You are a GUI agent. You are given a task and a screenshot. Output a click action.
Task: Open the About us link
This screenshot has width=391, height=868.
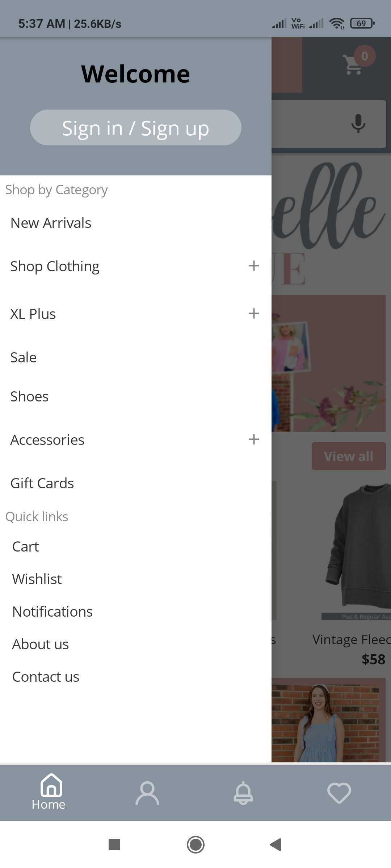click(41, 644)
